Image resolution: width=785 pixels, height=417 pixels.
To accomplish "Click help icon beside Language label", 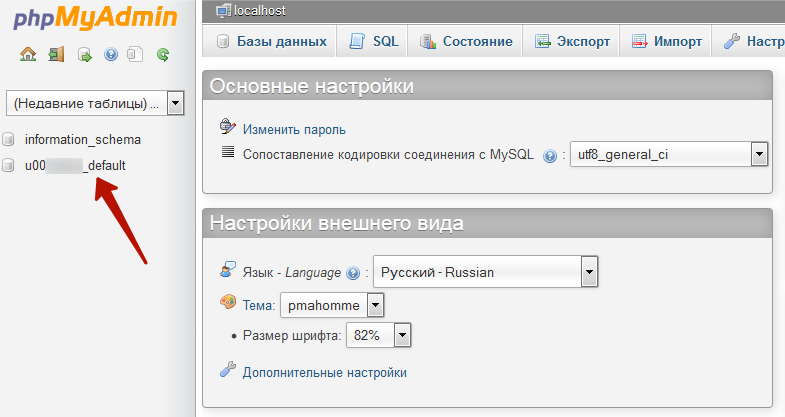I will click(x=352, y=272).
